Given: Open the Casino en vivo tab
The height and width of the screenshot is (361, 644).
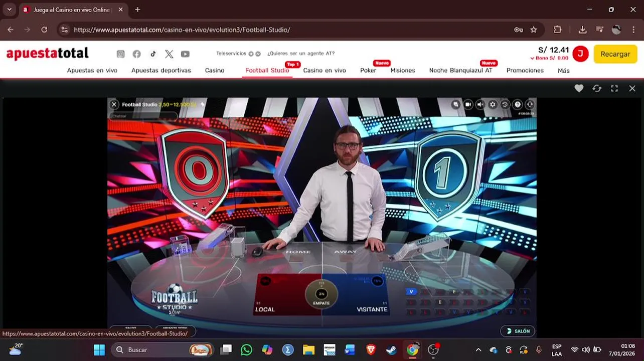Looking at the screenshot, I should 325,71.
